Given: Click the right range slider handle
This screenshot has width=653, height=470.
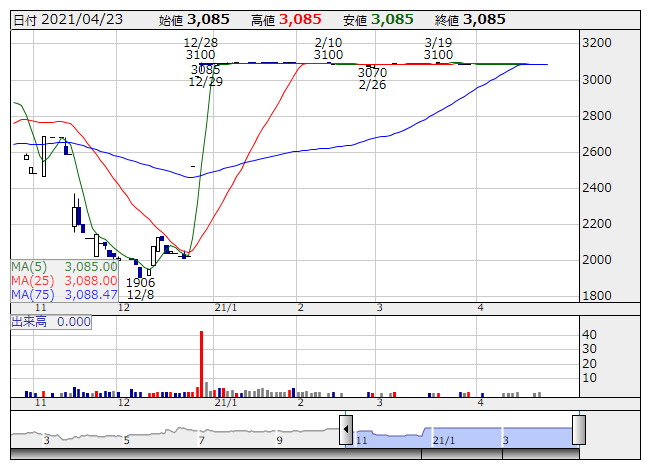Looking at the screenshot, I should (578, 430).
